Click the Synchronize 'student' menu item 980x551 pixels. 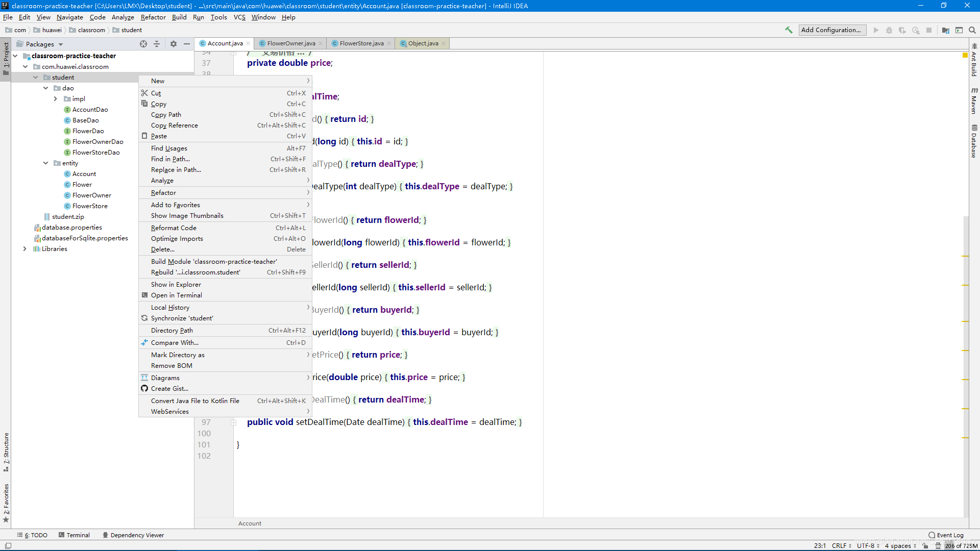coord(182,318)
